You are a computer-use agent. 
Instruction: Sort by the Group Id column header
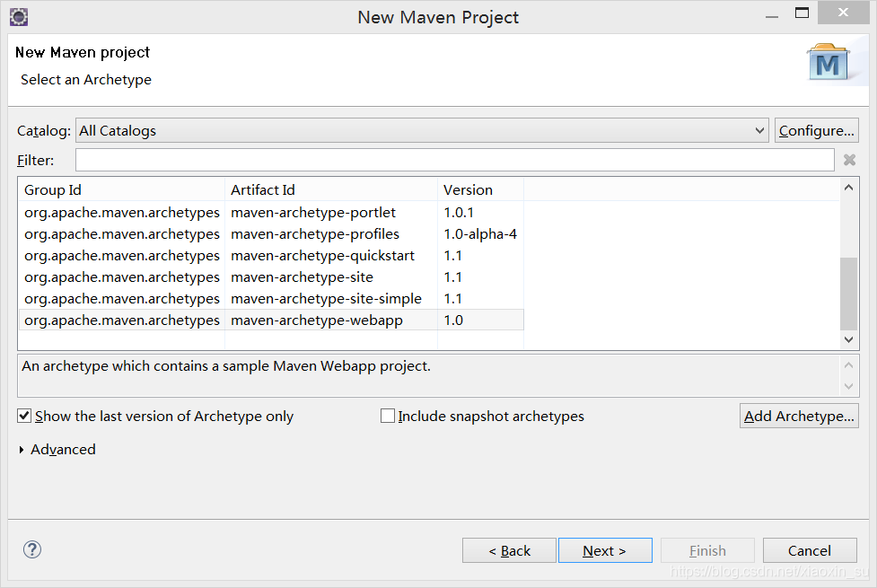coord(121,189)
